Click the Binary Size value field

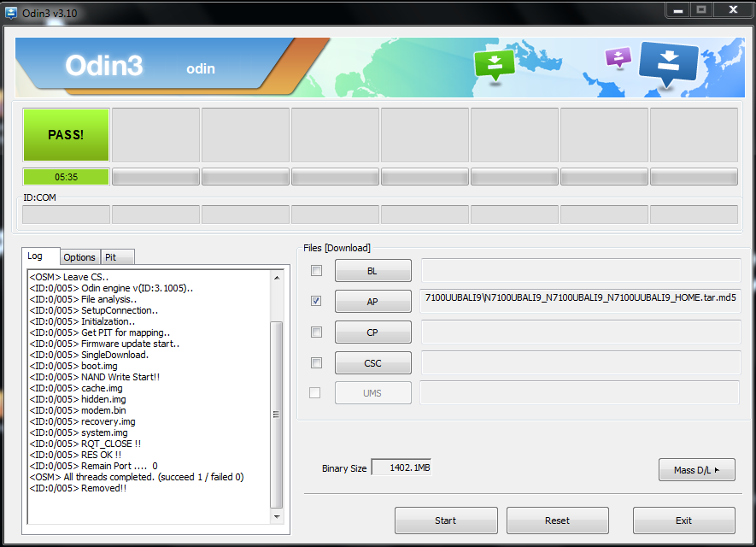pyautogui.click(x=401, y=468)
